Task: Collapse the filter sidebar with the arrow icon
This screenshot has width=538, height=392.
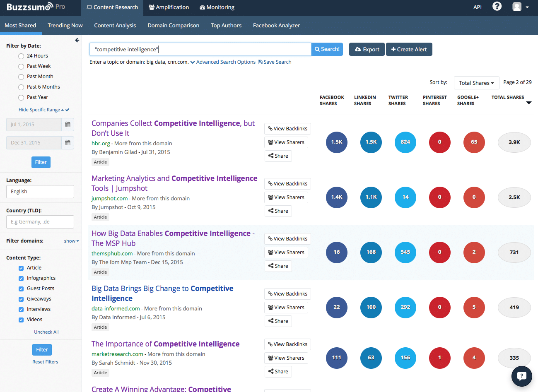Action: pos(77,40)
